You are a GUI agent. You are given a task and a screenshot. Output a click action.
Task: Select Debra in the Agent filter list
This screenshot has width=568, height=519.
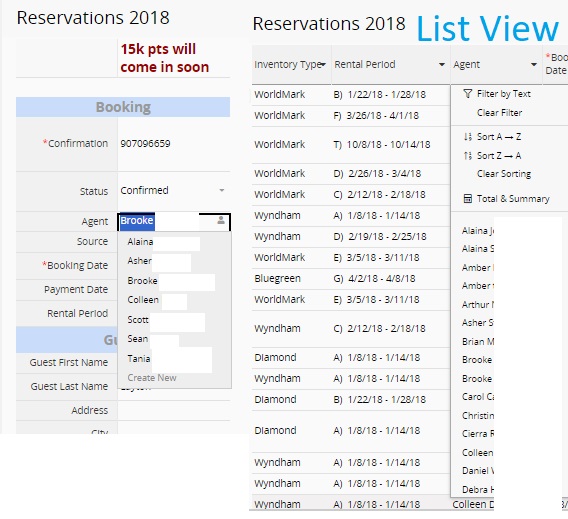(477, 490)
